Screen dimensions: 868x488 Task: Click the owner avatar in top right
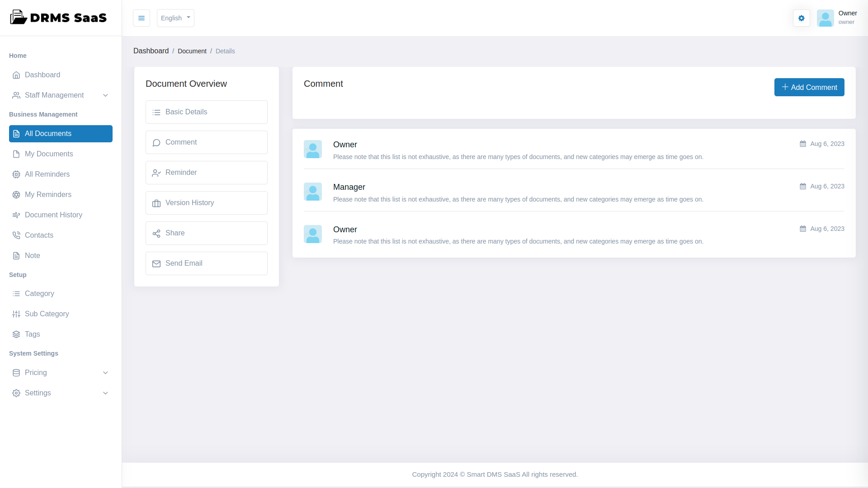pos(826,18)
